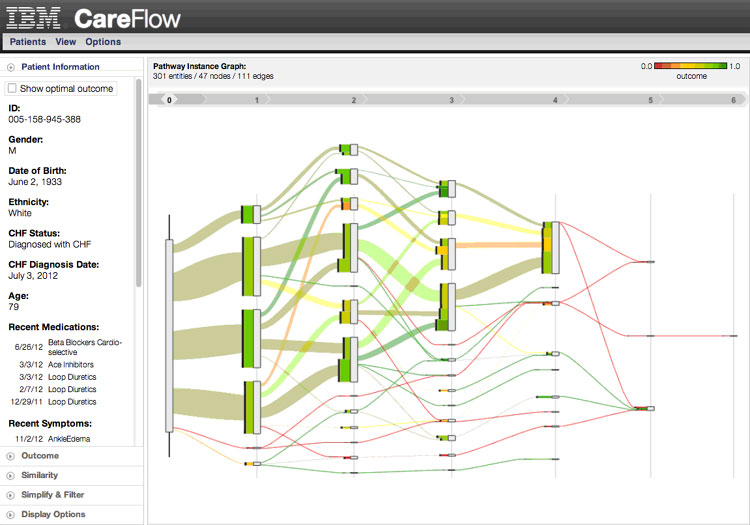Open the Patients menu
The image size is (750, 525).
28,42
